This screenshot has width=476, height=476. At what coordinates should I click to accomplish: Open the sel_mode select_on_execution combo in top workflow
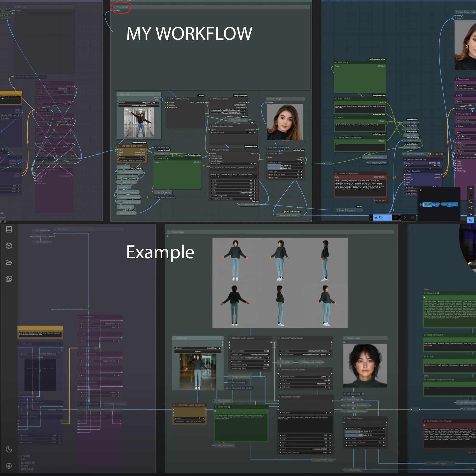[131, 160]
